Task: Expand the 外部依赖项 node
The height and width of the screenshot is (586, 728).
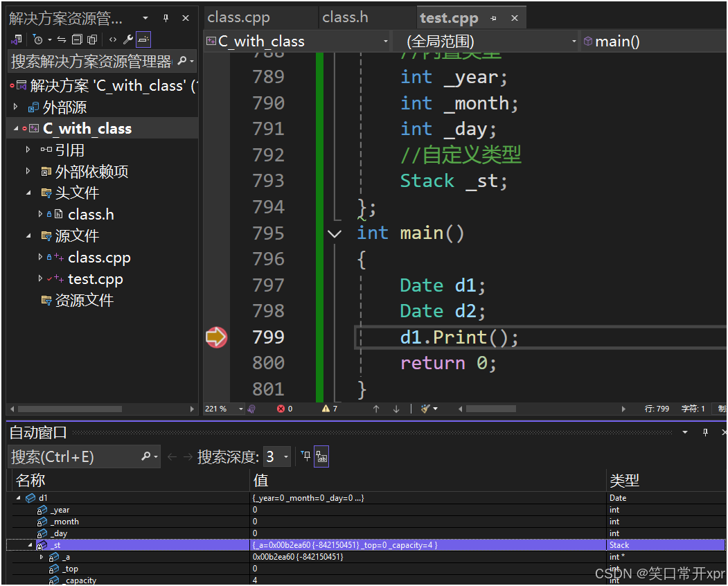Action: click(28, 171)
